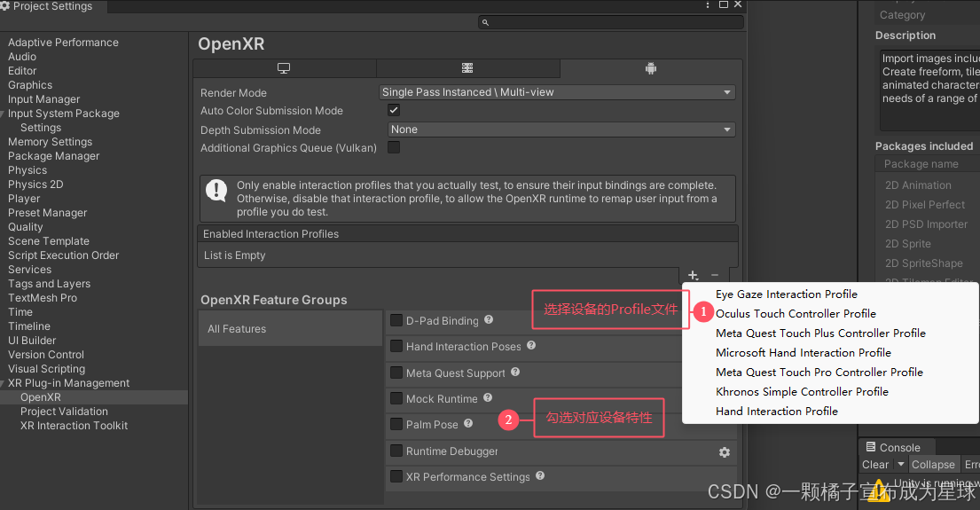
Task: Select All Features feature group
Action: 291,329
